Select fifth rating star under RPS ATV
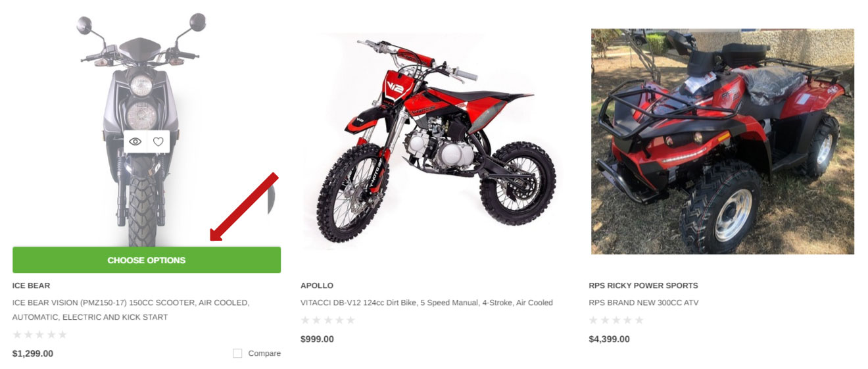Image resolution: width=868 pixels, height=369 pixels. pos(639,320)
